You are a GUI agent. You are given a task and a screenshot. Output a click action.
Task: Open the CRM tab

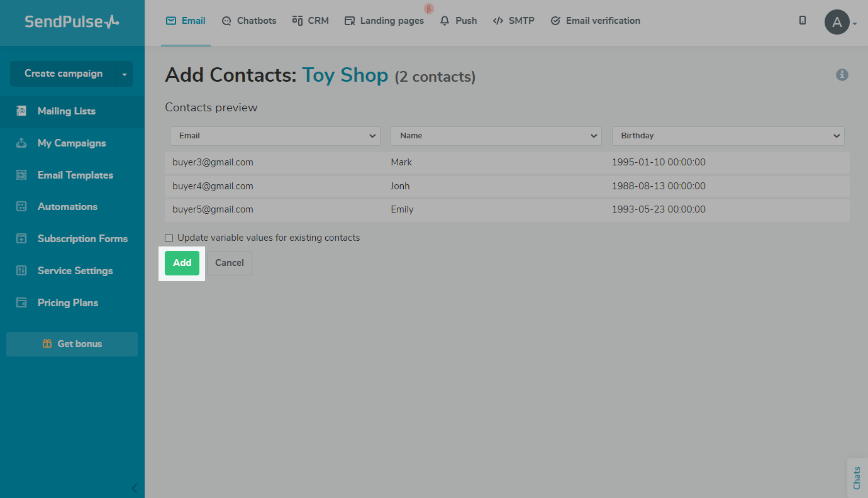(x=311, y=21)
